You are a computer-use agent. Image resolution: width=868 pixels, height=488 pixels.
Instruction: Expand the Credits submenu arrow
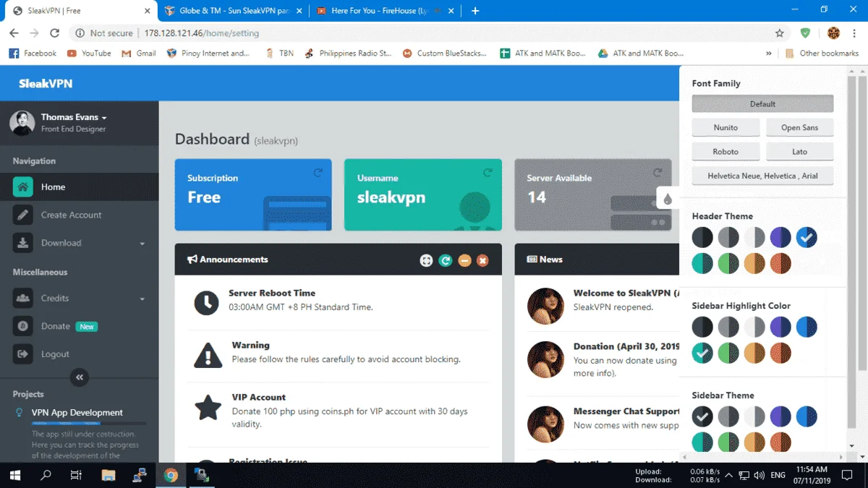point(142,299)
